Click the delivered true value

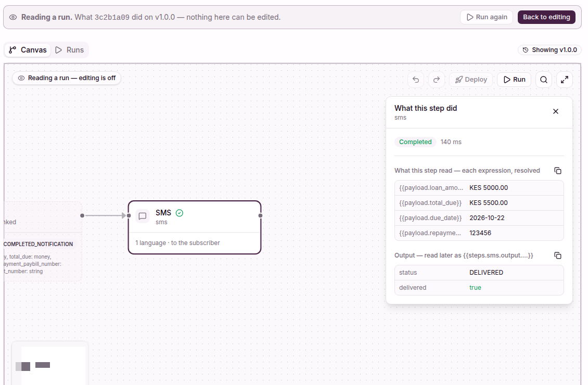click(475, 288)
